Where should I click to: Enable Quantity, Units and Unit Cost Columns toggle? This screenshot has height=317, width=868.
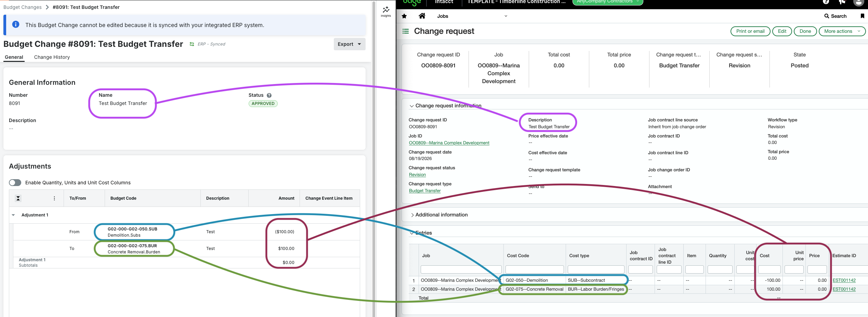15,183
